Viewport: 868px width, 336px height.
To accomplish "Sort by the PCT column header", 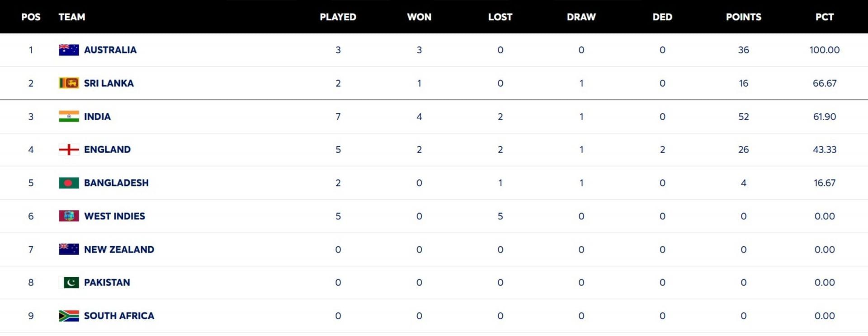I will coord(824,17).
